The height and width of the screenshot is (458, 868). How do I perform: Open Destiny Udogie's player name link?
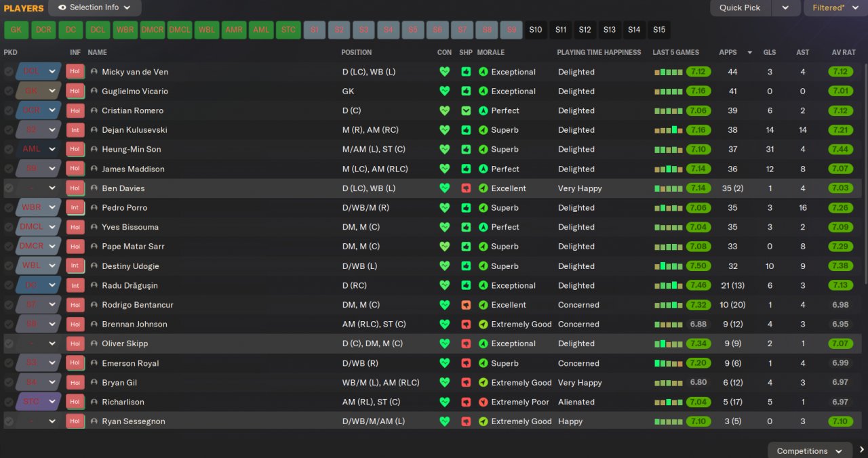coord(131,266)
